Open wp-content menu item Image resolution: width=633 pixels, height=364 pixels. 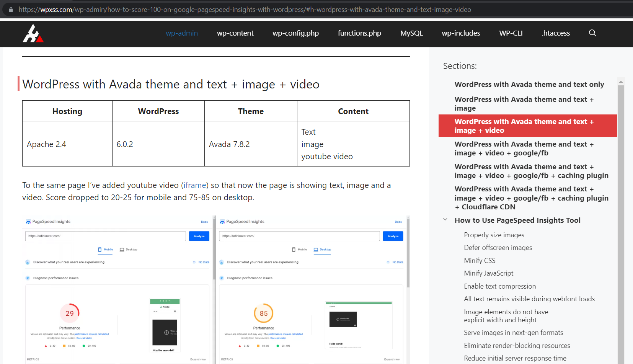(x=235, y=33)
